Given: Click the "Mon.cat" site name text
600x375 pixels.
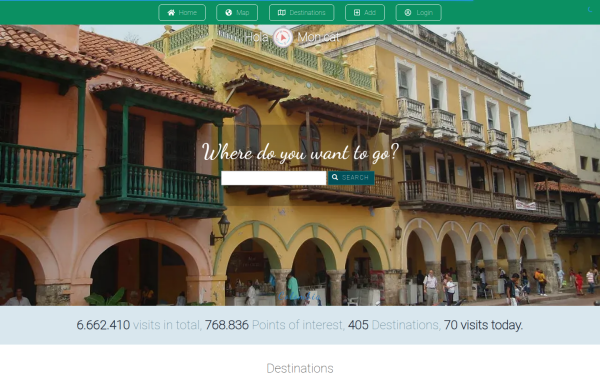Looking at the screenshot, I should [318, 37].
